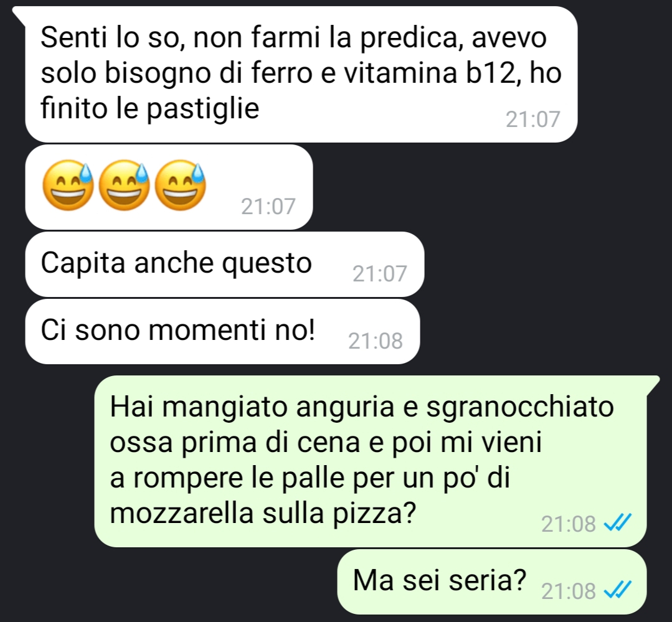This screenshot has height=622, width=672.
Task: Tap the third sweating grin emoji
Action: point(180,186)
